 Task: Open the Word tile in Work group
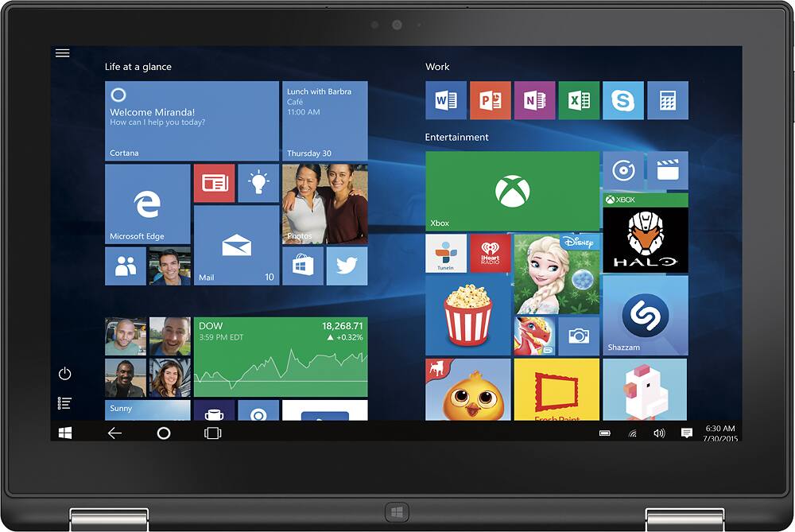pos(446,100)
